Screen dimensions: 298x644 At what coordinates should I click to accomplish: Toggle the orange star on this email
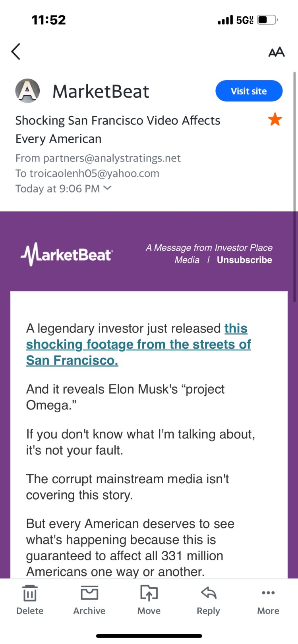[x=275, y=119]
